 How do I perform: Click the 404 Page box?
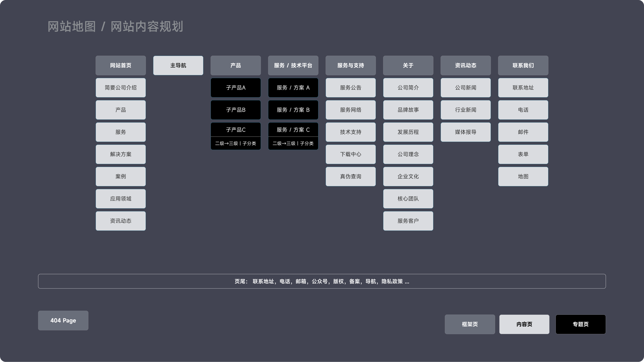(x=63, y=320)
